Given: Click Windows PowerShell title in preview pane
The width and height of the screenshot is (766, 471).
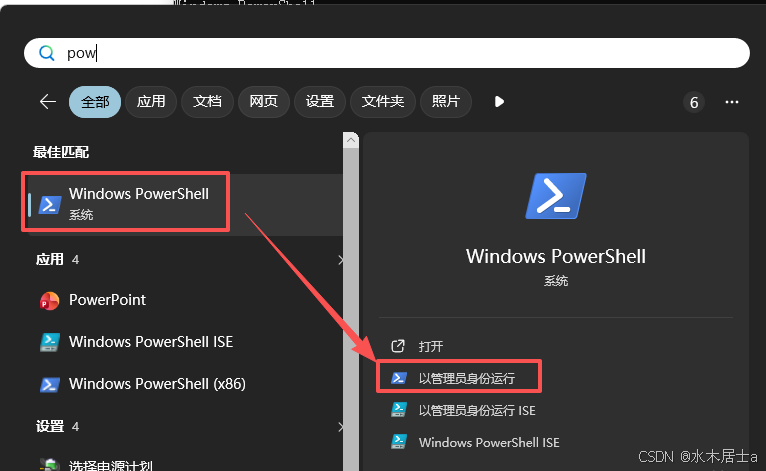Looking at the screenshot, I should (556, 257).
